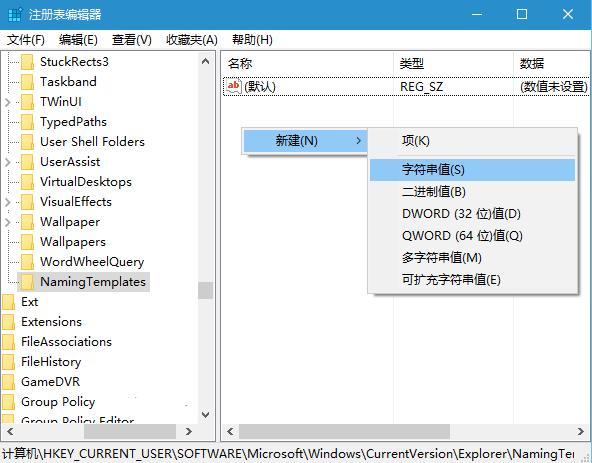Click values panel scroll left arrow
This screenshot has height=463, width=592.
(x=230, y=431)
